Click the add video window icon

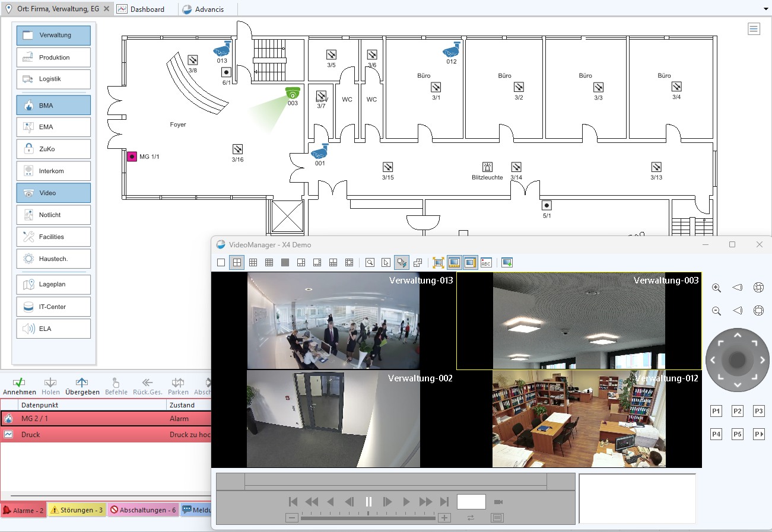pos(507,262)
